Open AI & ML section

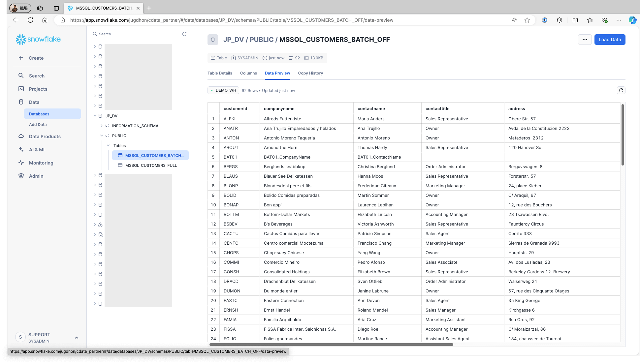point(37,150)
